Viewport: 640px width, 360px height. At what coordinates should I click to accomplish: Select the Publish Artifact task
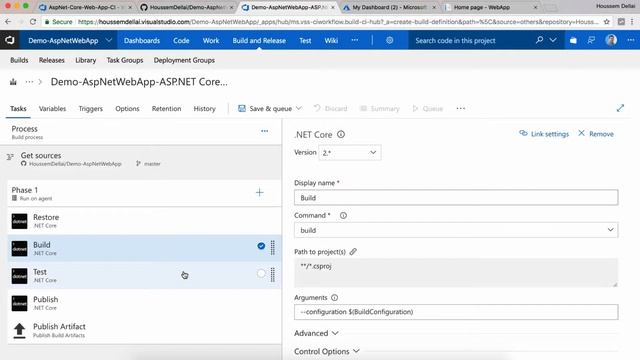tap(144, 330)
